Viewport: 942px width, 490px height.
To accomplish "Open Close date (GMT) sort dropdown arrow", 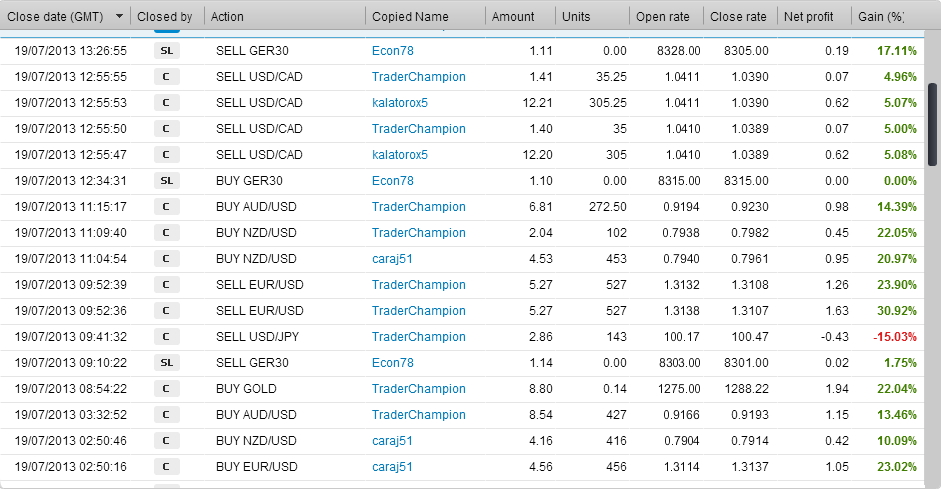I will (119, 16).
